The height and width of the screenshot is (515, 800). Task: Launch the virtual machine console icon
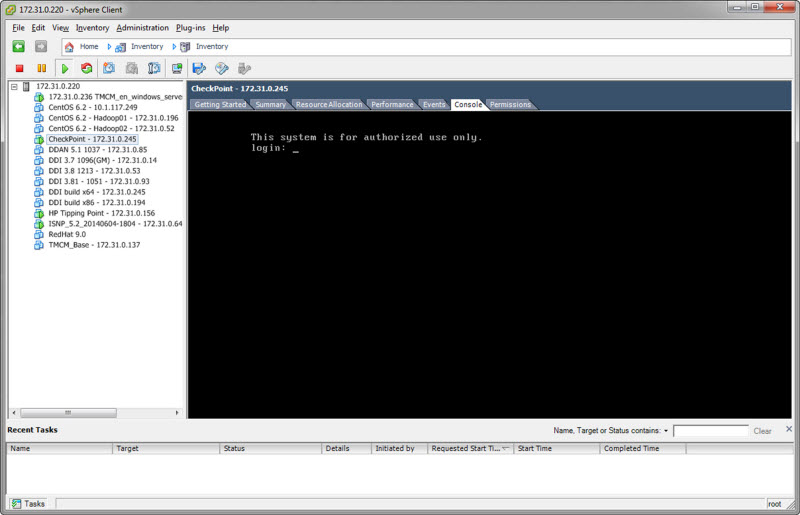177,68
